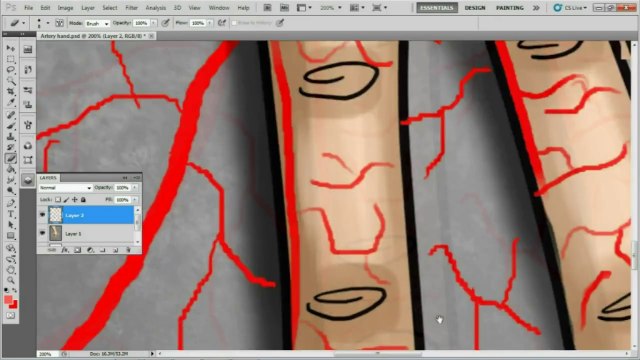The image size is (640, 360).
Task: Toggle Quick Mask mode
Action: tap(11, 316)
